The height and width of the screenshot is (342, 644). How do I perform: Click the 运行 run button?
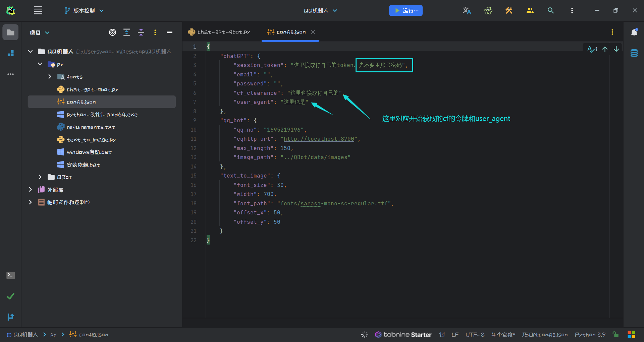(406, 10)
